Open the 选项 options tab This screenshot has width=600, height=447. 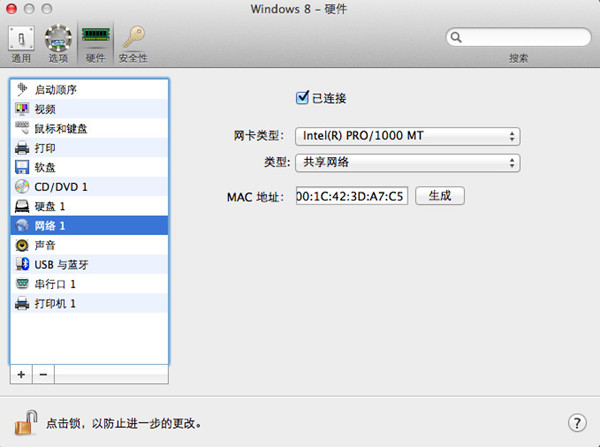click(x=58, y=44)
